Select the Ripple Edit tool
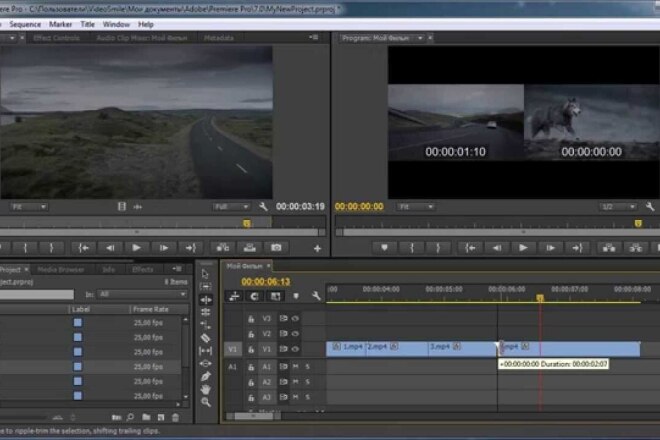Screen dimensions: 660x440 [205, 300]
